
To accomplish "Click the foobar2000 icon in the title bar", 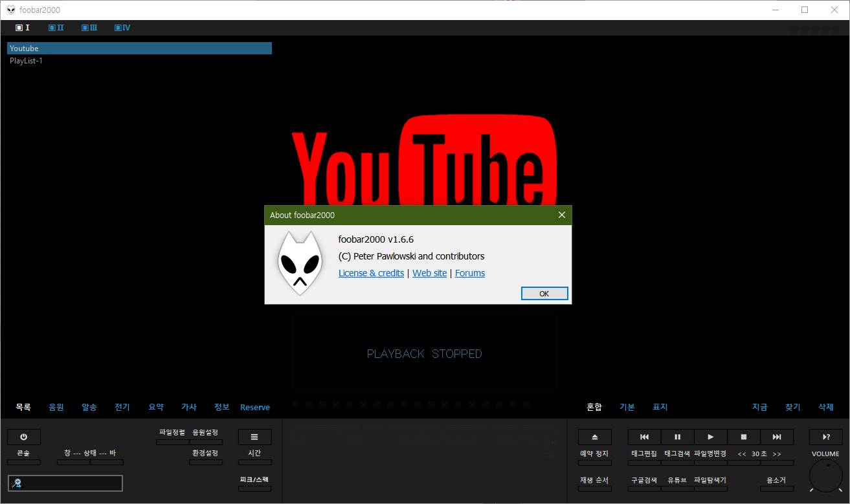I will coord(11,10).
